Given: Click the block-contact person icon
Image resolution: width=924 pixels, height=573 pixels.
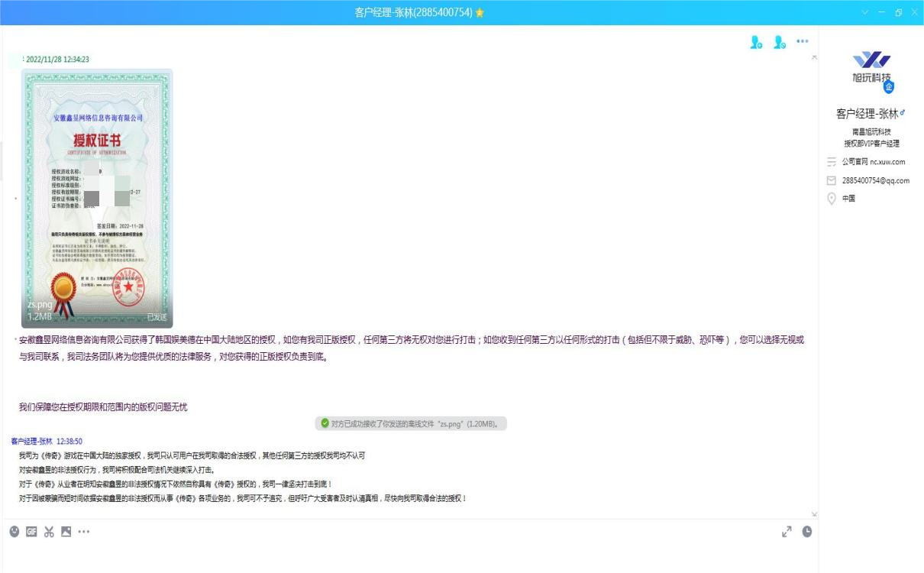Looking at the screenshot, I should pos(780,44).
